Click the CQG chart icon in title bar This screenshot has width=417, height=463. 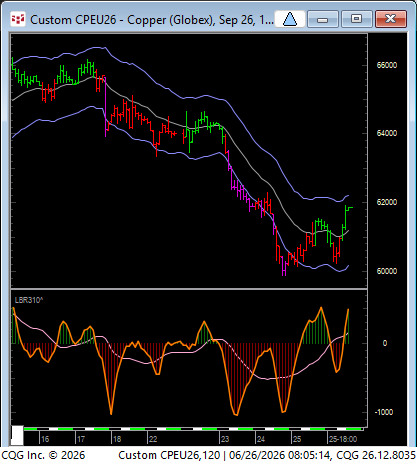point(18,19)
